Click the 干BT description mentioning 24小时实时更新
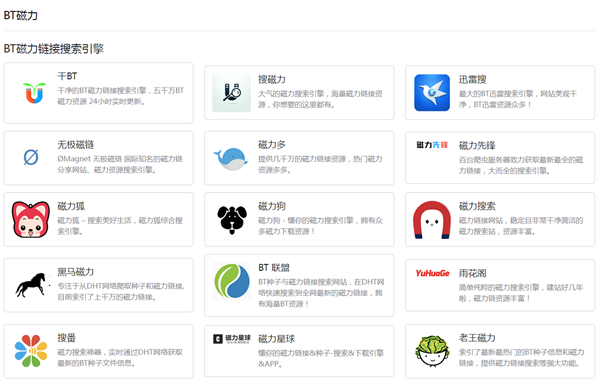Screen dimensions: 600x382 coord(121,96)
